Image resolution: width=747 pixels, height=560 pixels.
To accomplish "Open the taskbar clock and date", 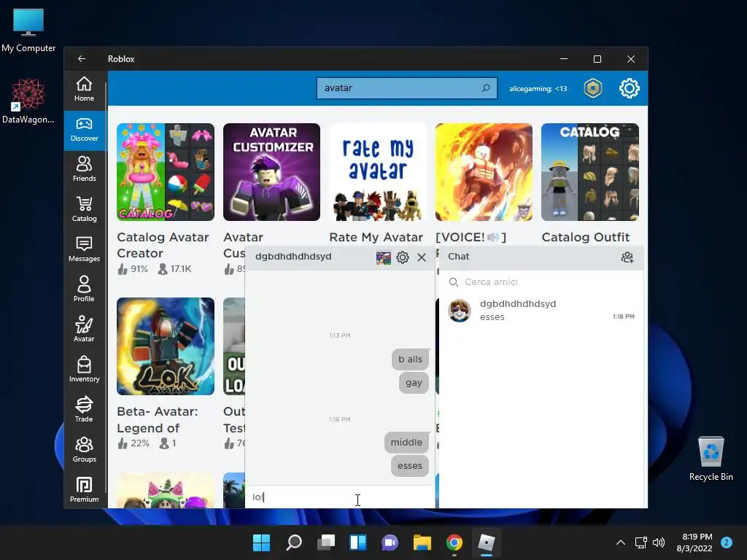I will [x=694, y=542].
